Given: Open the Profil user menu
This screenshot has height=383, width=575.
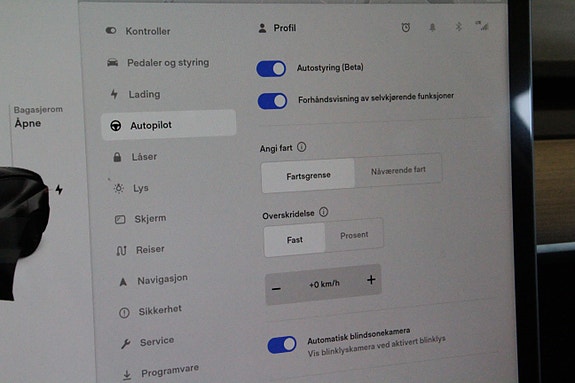Looking at the screenshot, I should (x=277, y=28).
